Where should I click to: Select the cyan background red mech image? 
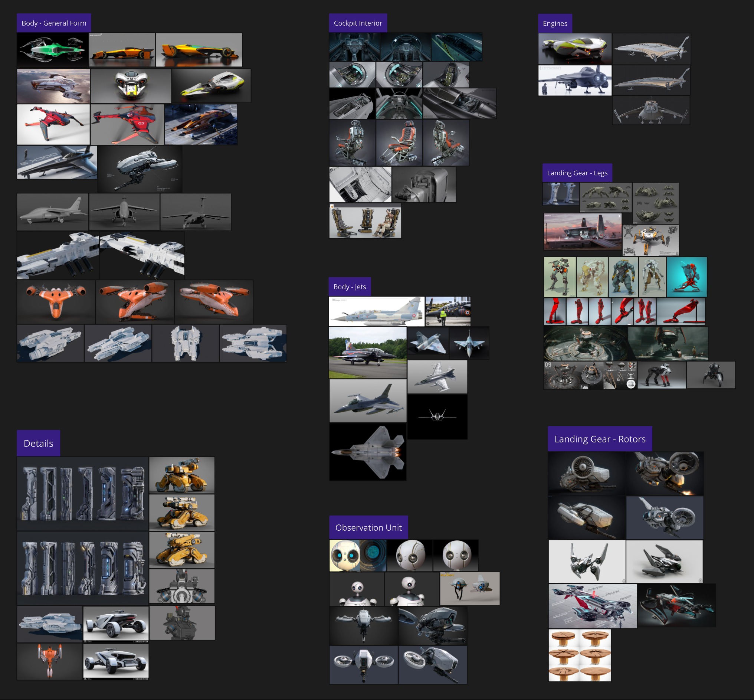click(686, 277)
